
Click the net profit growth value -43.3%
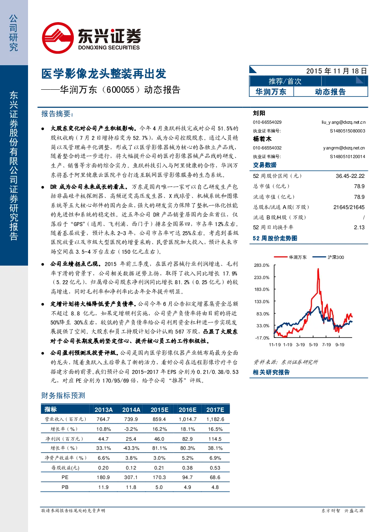(x=131, y=448)
